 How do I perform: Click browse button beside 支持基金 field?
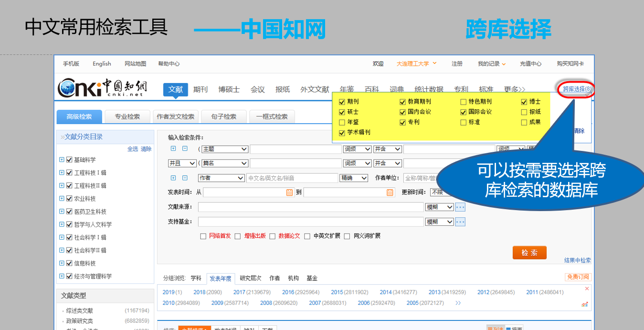[460, 222]
